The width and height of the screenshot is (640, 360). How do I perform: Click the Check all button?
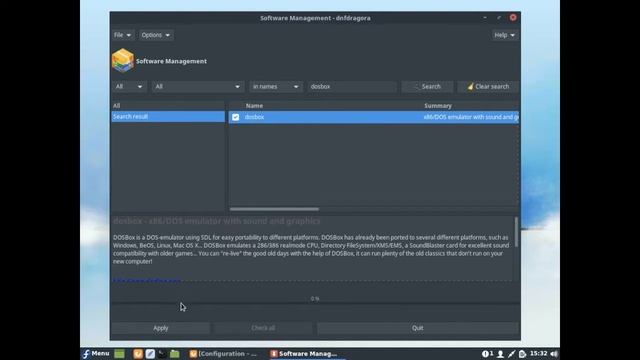click(x=263, y=328)
